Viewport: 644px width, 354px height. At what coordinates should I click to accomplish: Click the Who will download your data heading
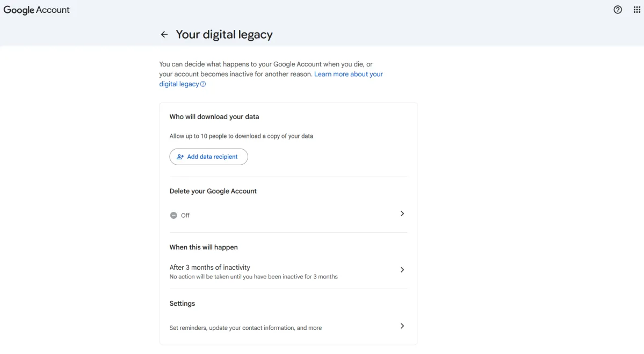(x=214, y=116)
